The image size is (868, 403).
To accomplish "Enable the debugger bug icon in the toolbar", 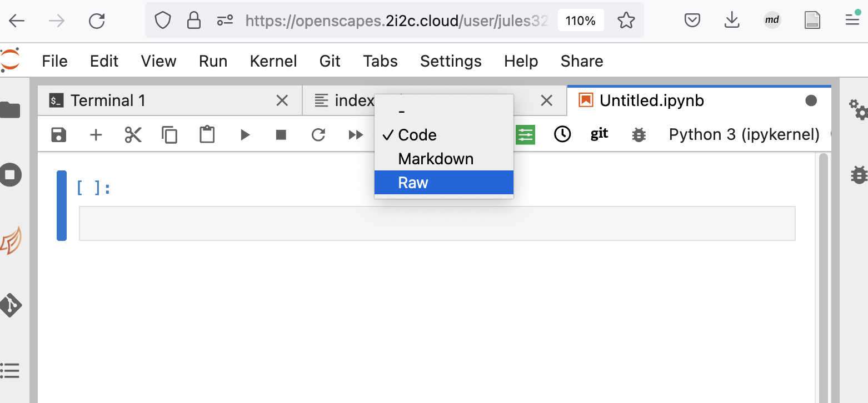I will [x=638, y=135].
